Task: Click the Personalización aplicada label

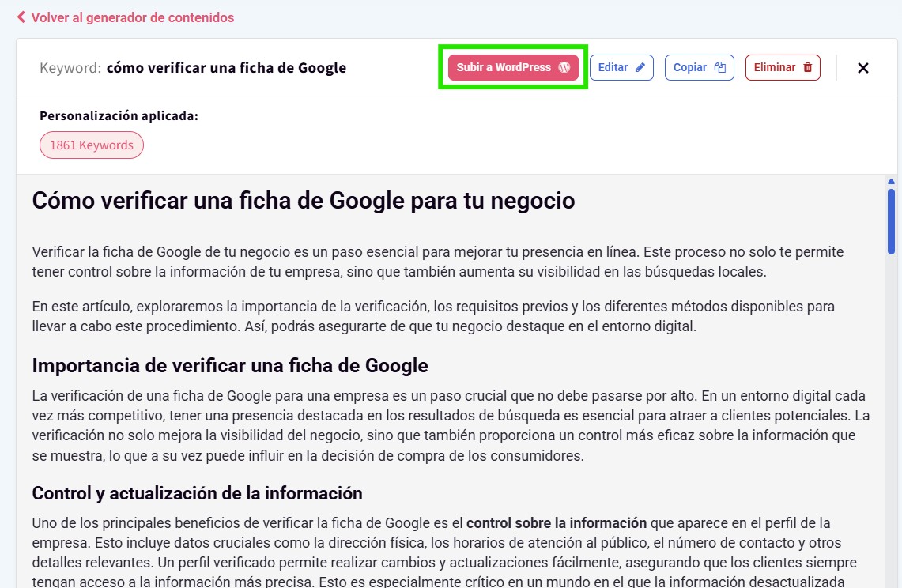Action: click(119, 115)
